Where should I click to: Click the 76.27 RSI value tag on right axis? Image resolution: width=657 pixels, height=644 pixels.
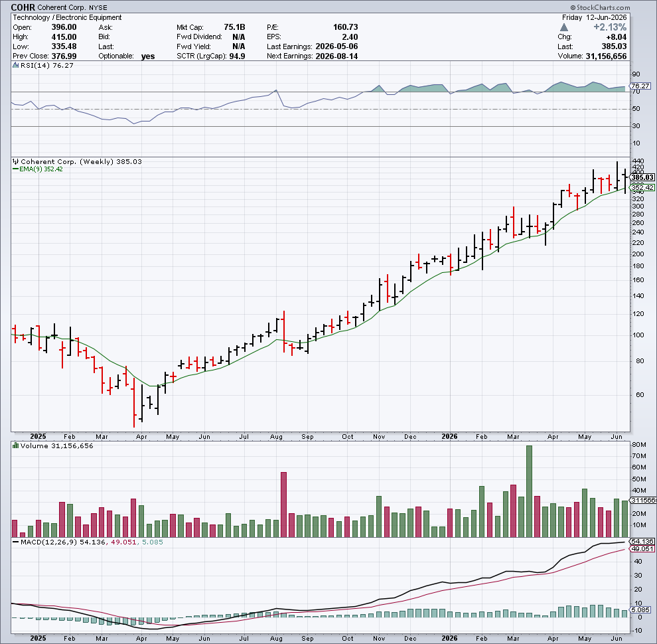pyautogui.click(x=640, y=86)
